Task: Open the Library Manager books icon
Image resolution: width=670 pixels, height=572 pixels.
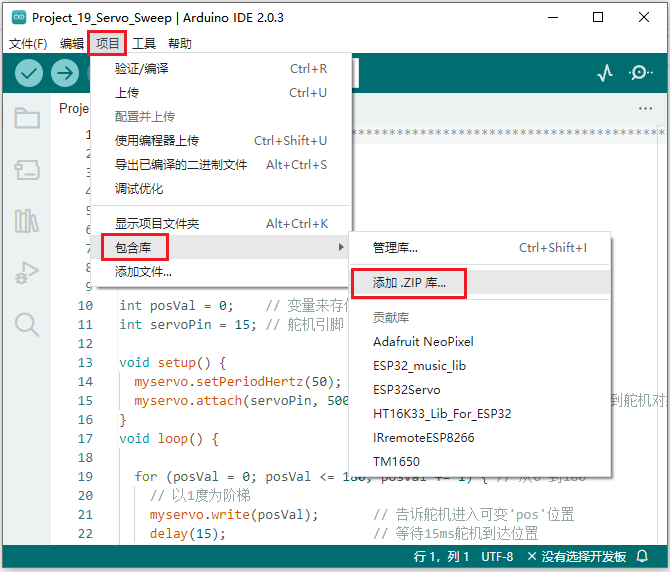Action: pos(27,221)
